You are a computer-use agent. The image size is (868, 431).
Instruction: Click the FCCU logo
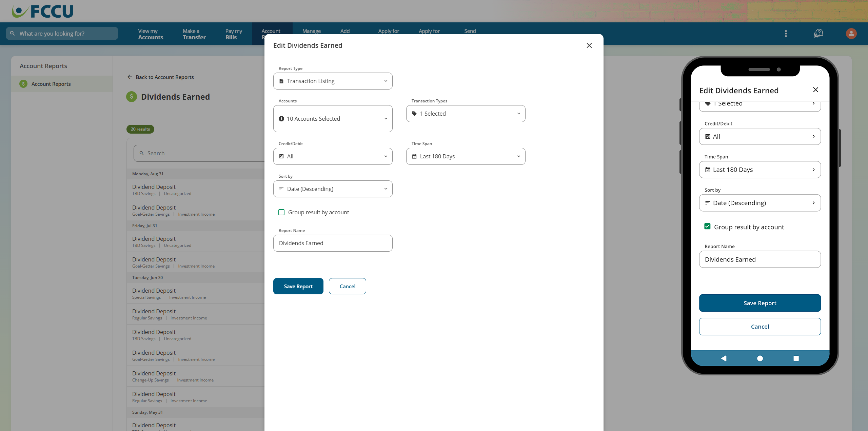[x=43, y=11]
